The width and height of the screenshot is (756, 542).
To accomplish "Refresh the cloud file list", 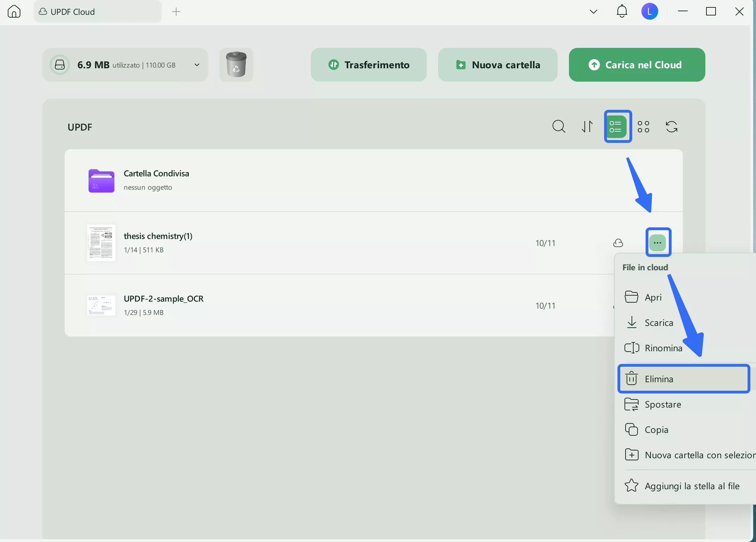I will [671, 126].
